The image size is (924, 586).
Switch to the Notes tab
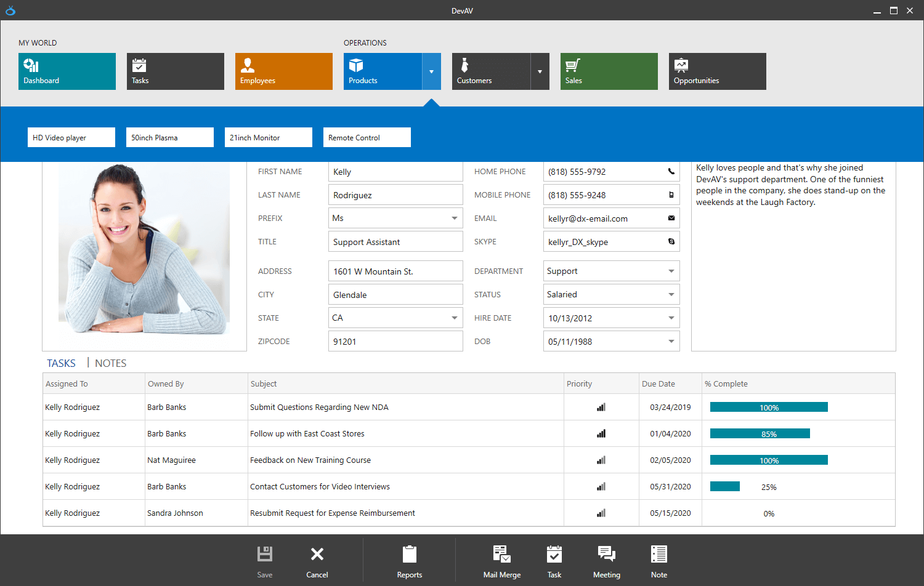coord(110,363)
